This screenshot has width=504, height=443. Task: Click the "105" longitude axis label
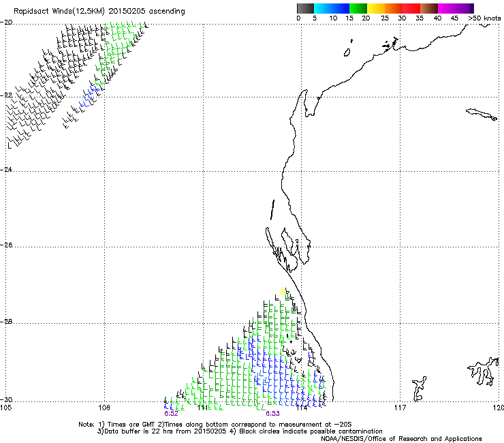(x=5, y=408)
